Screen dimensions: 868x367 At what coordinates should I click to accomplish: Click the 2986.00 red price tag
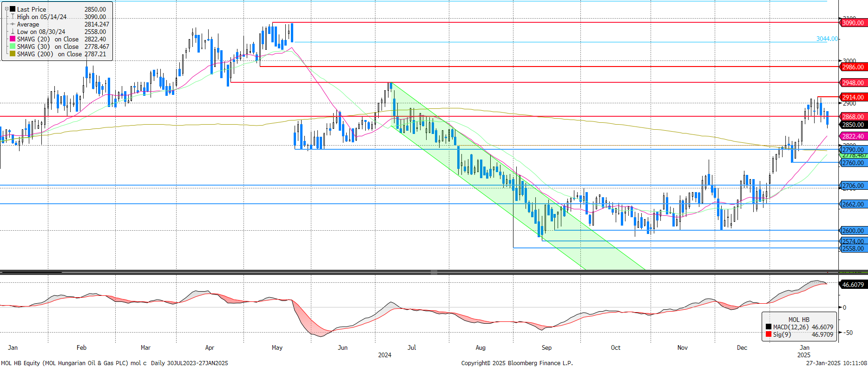(x=853, y=67)
